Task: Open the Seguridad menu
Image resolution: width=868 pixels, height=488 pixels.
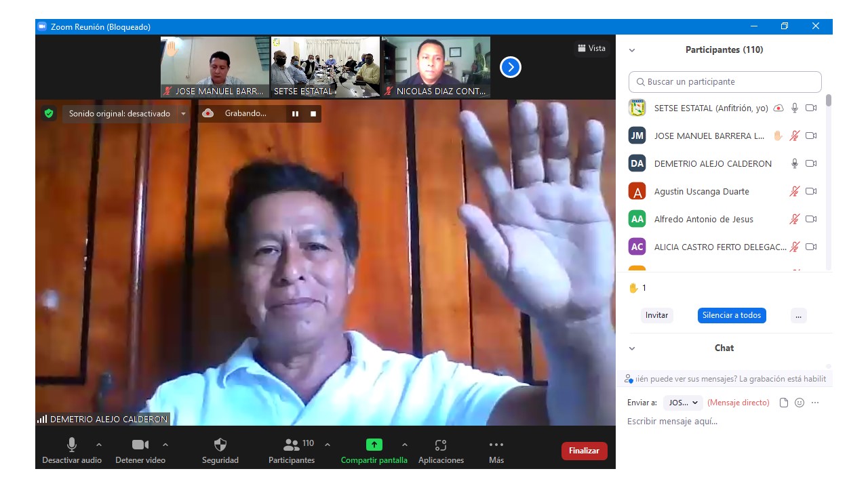Action: (220, 451)
